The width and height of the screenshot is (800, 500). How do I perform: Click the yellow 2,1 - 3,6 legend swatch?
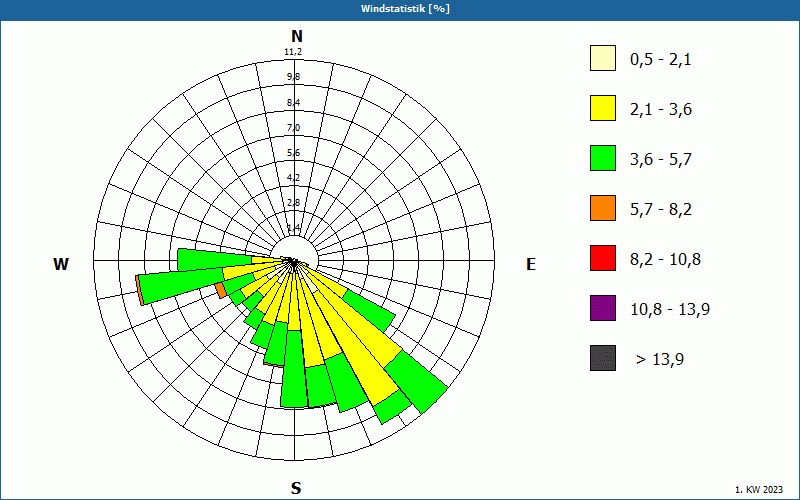click(x=603, y=108)
